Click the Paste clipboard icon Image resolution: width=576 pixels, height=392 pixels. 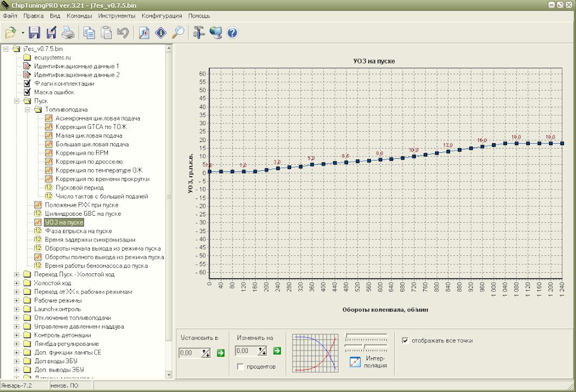(106, 32)
